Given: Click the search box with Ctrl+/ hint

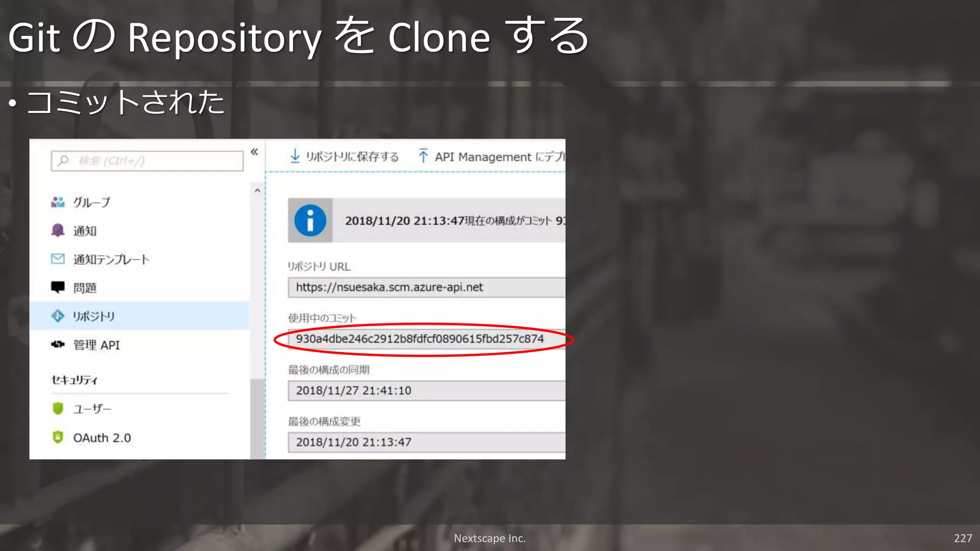Looking at the screenshot, I should coord(147,161).
